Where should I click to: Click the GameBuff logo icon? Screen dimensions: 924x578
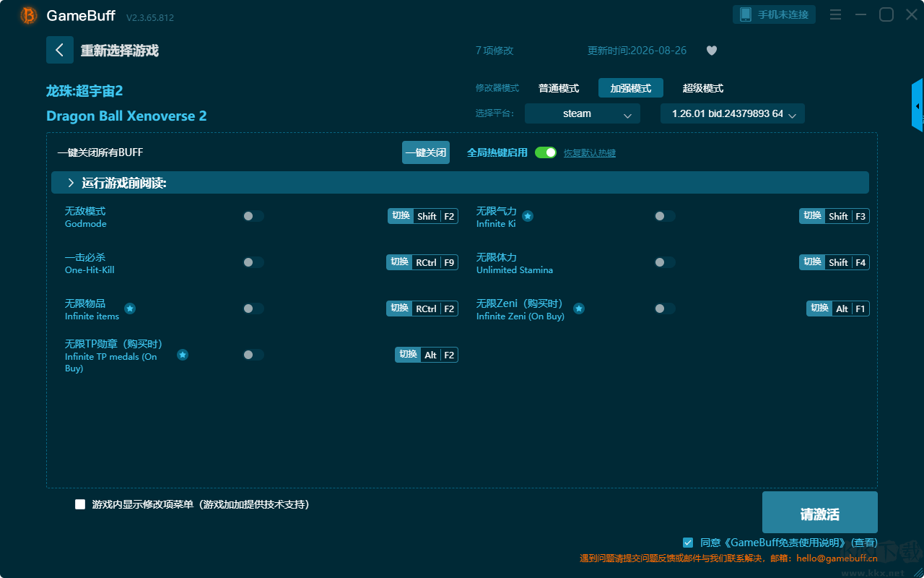pyautogui.click(x=29, y=15)
